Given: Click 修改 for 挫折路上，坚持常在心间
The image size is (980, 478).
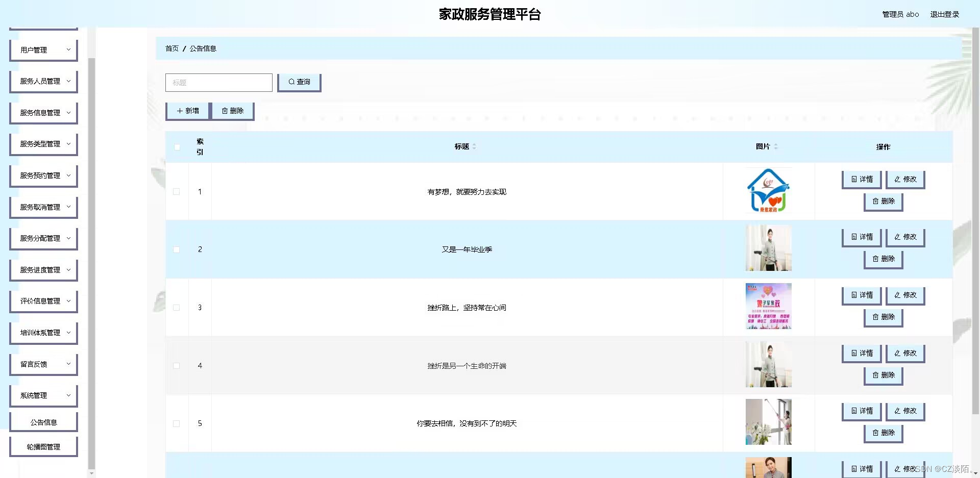Looking at the screenshot, I should coord(905,295).
